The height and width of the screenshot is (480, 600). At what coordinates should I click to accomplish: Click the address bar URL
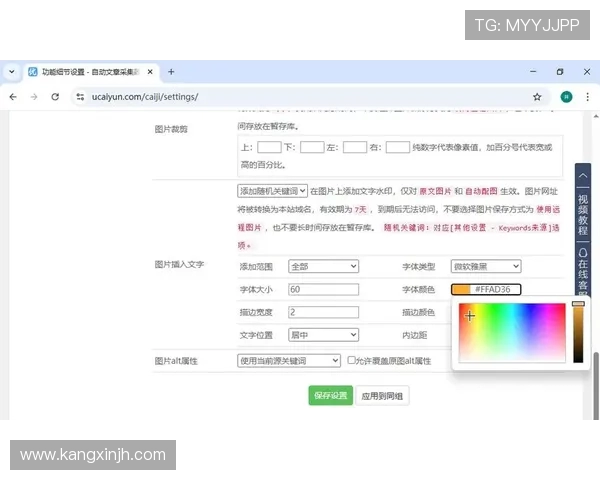145,97
